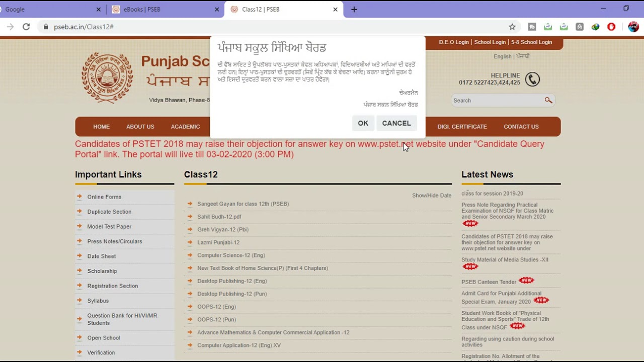
Task: Confirm the dialog with OK
Action: (x=363, y=123)
